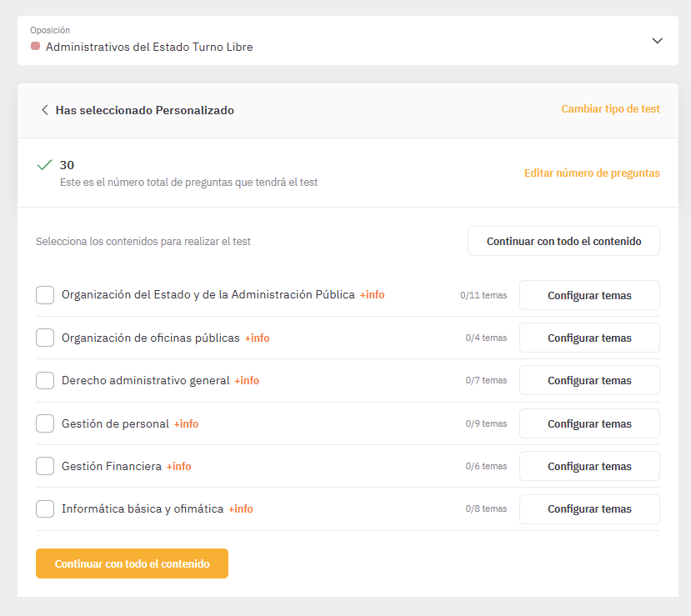Check Organización del Estado y de la Administración Pública

click(x=45, y=295)
